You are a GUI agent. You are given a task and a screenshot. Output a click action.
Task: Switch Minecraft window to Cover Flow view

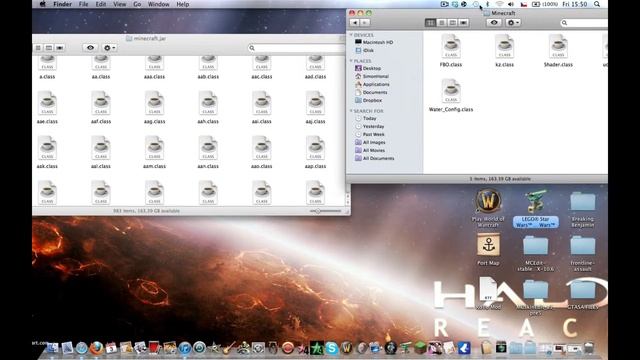coord(463,23)
